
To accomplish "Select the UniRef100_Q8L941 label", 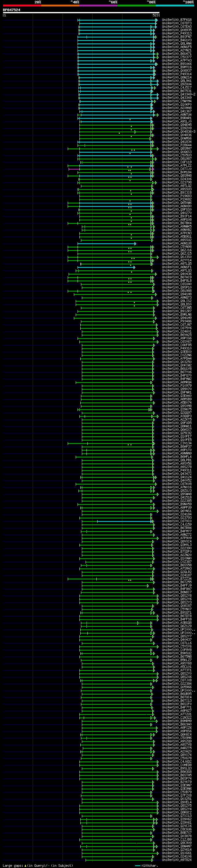I will [x=177, y=81].
